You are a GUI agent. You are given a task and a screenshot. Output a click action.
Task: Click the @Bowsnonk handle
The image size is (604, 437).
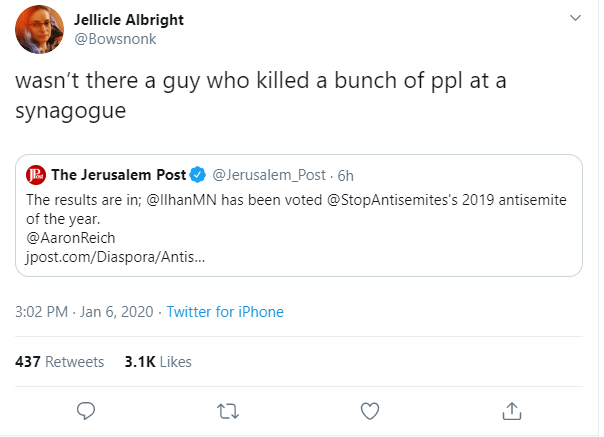point(114,38)
